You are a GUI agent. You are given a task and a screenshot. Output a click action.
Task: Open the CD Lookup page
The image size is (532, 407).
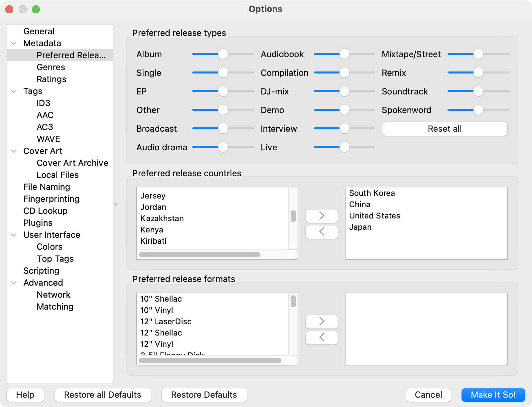46,211
